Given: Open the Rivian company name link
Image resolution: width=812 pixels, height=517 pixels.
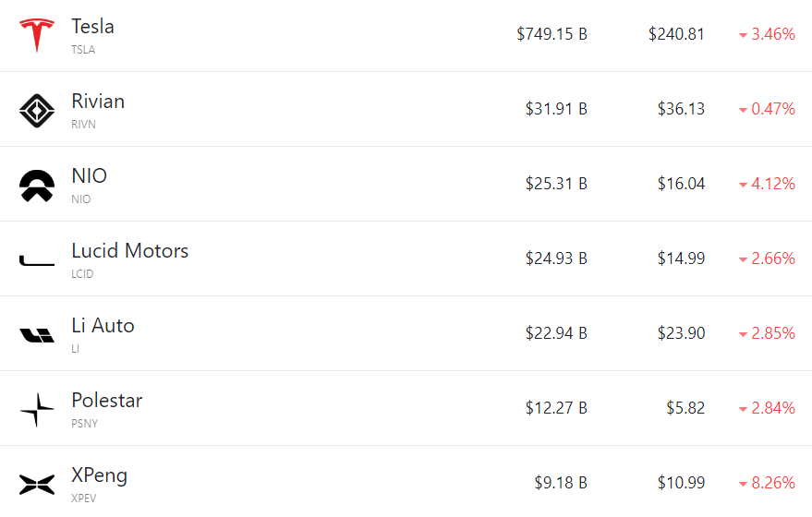Looking at the screenshot, I should tap(98, 102).
